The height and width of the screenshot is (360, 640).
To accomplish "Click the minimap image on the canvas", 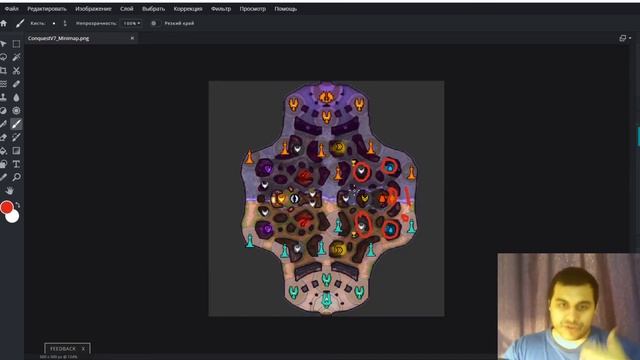I will click(327, 198).
